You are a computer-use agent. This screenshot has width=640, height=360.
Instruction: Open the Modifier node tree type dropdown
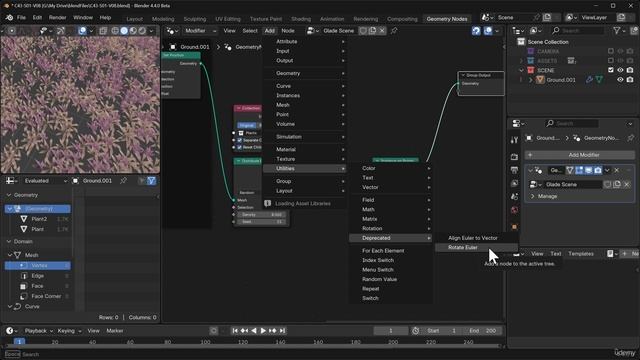200,31
